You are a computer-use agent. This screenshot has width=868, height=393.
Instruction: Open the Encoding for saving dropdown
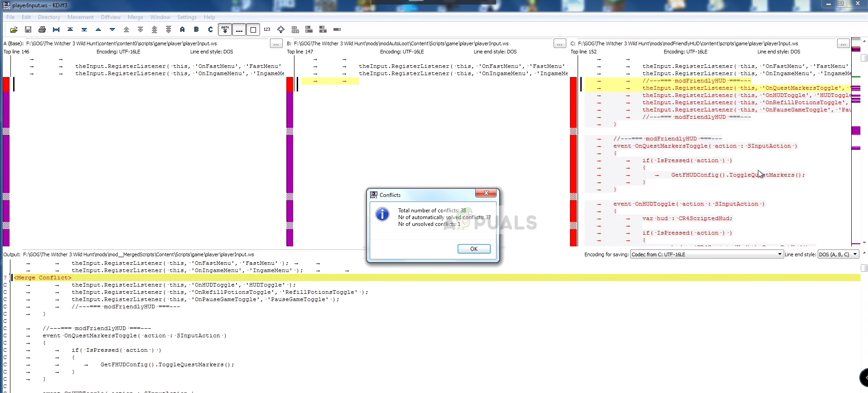click(x=707, y=254)
